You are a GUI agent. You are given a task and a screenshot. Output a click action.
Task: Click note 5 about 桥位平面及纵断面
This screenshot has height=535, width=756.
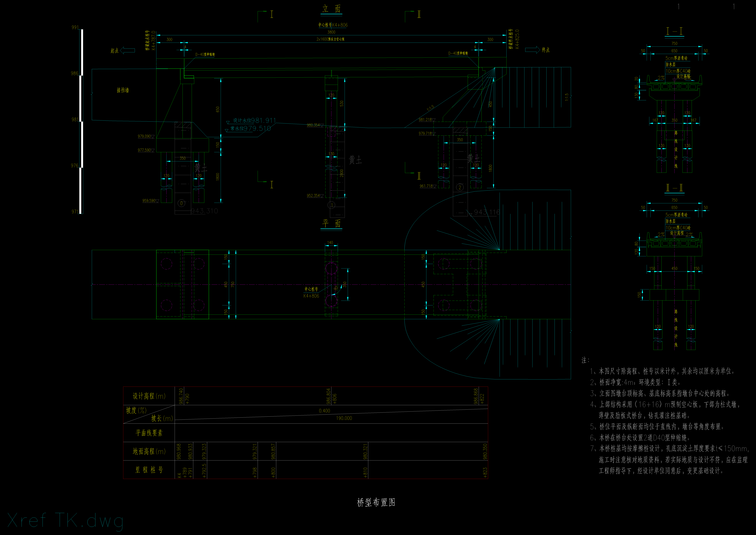(657, 427)
